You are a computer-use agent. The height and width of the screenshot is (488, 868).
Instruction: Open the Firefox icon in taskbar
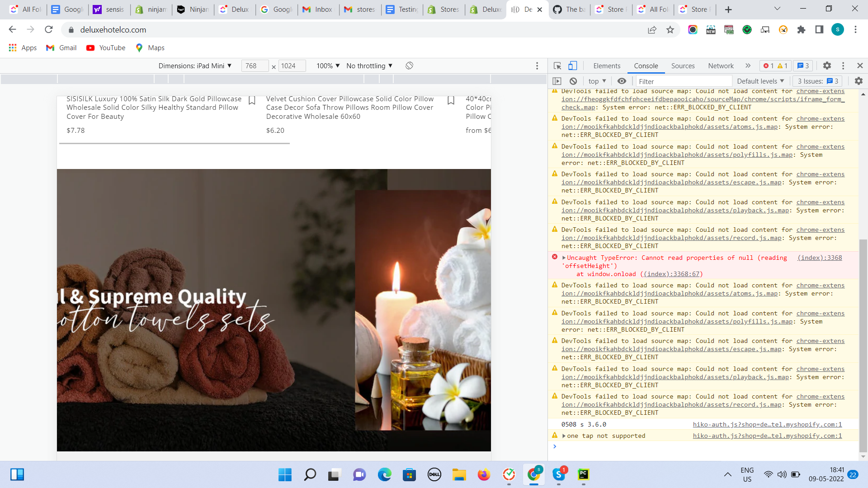click(484, 474)
